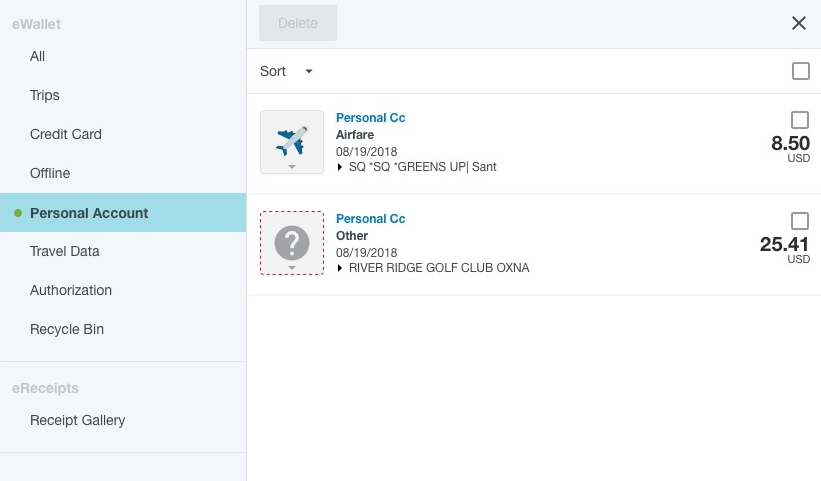Select All in the eWallet sidebar
Screen dimensions: 821x481
tap(38, 56)
